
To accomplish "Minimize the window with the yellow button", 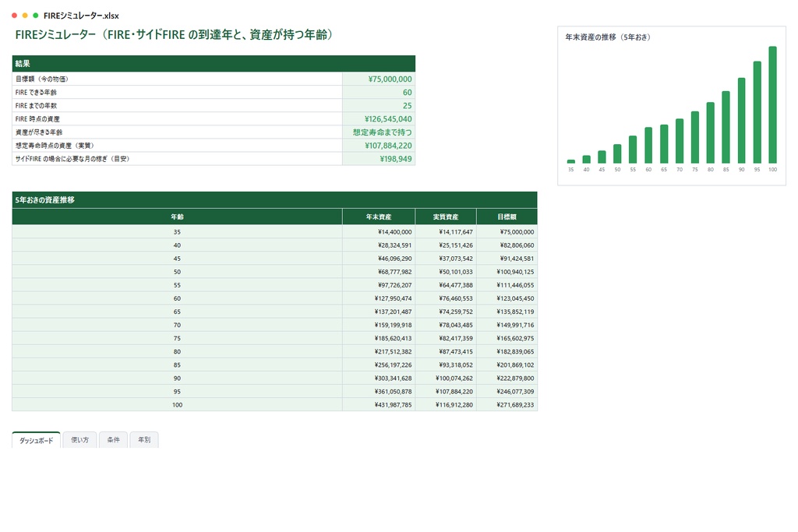I will pyautogui.click(x=25, y=16).
